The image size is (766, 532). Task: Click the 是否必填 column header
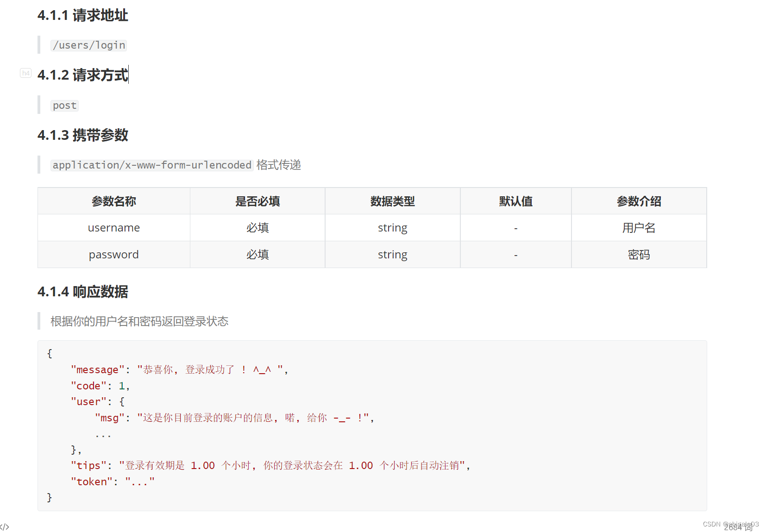(257, 201)
